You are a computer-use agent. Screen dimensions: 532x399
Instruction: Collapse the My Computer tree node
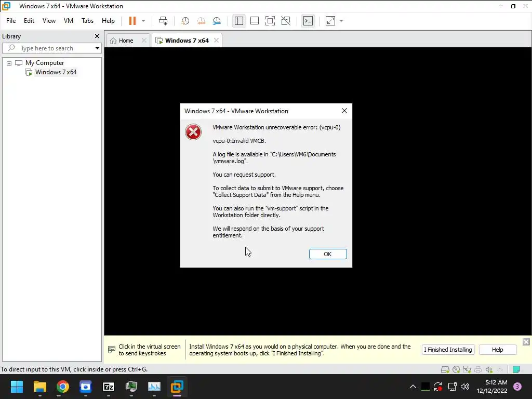(9, 63)
